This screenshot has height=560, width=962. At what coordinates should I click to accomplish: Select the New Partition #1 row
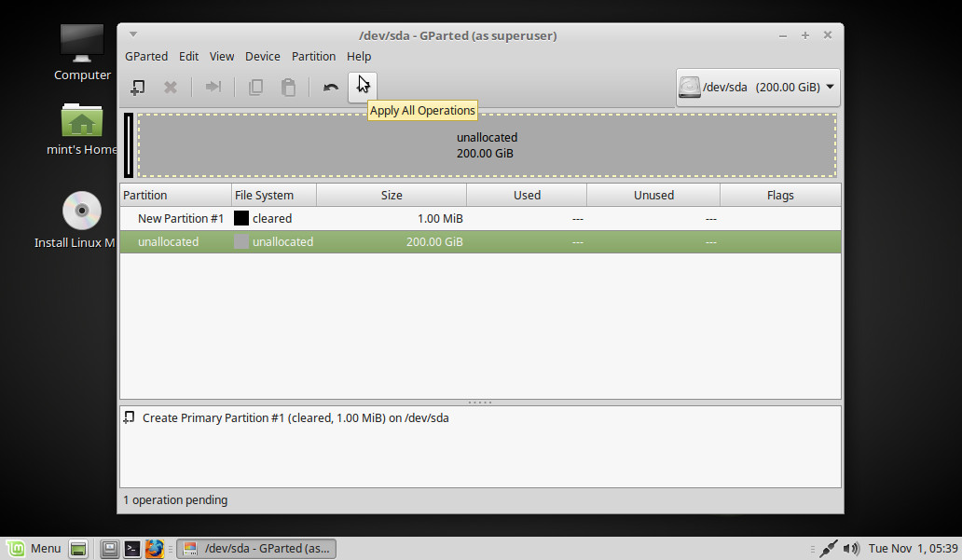[181, 219]
